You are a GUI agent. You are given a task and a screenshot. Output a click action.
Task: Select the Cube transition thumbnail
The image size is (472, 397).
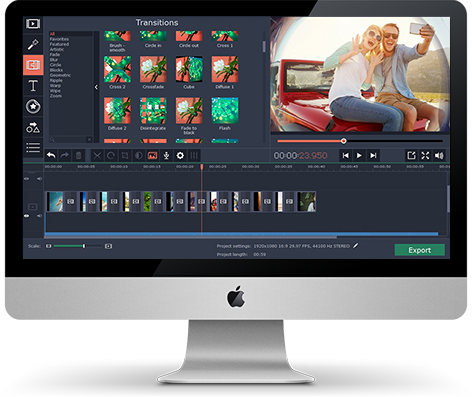click(x=189, y=69)
